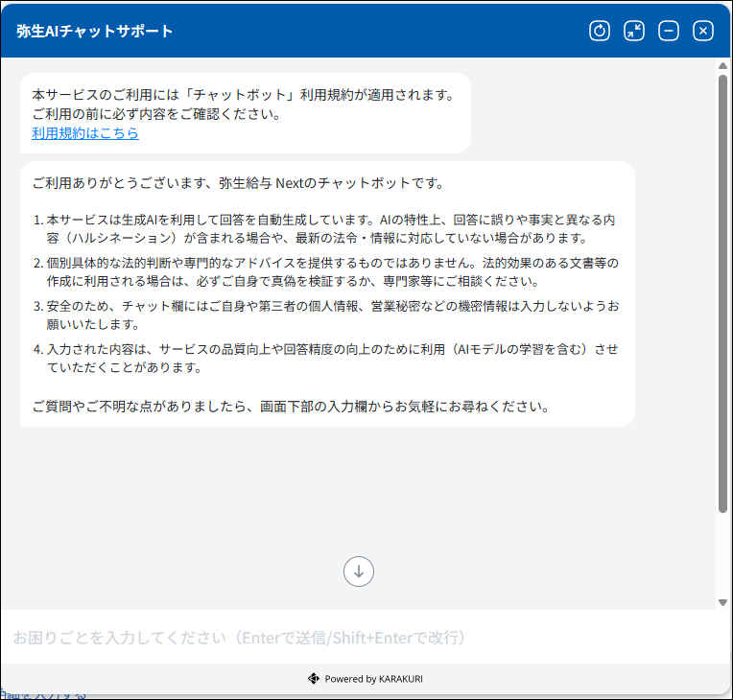Click the ご質問やご不明な点 closing sentence

[292, 407]
